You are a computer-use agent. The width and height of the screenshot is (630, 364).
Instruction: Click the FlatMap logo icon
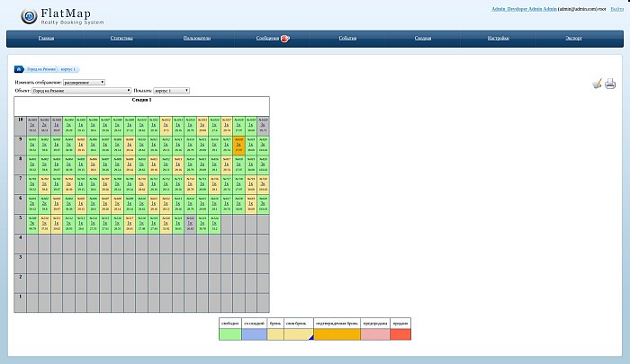(25, 15)
